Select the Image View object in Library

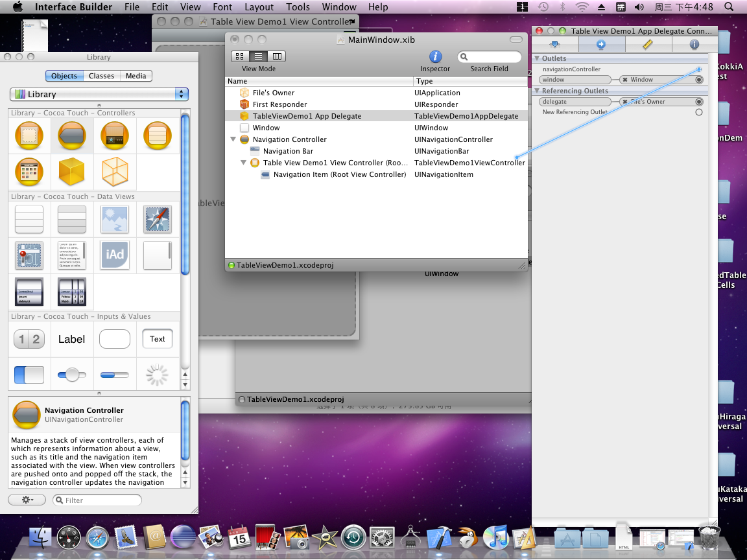tap(115, 219)
